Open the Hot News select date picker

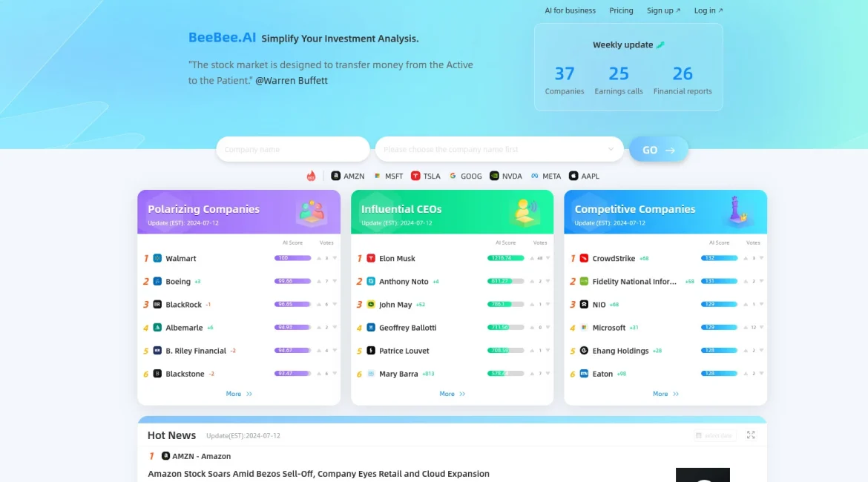pos(715,435)
